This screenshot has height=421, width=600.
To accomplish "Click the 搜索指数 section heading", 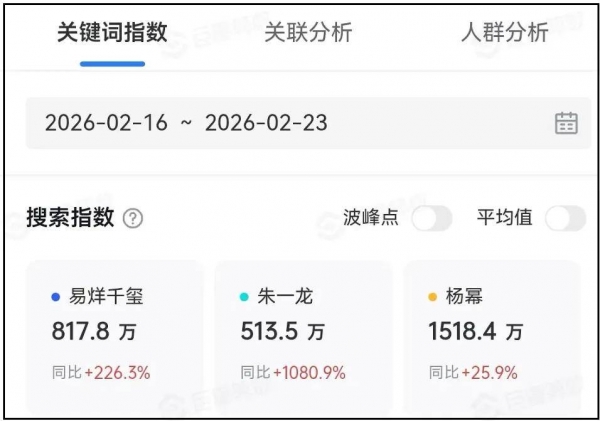I will click(x=70, y=218).
